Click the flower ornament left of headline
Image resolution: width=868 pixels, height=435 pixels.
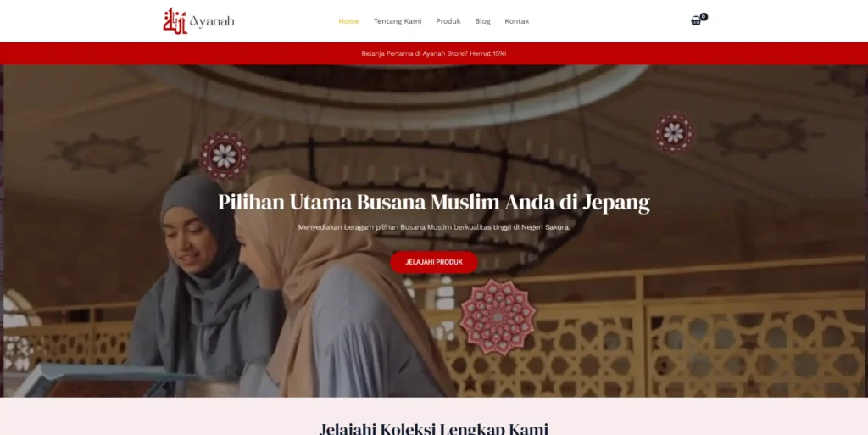pyautogui.click(x=224, y=156)
